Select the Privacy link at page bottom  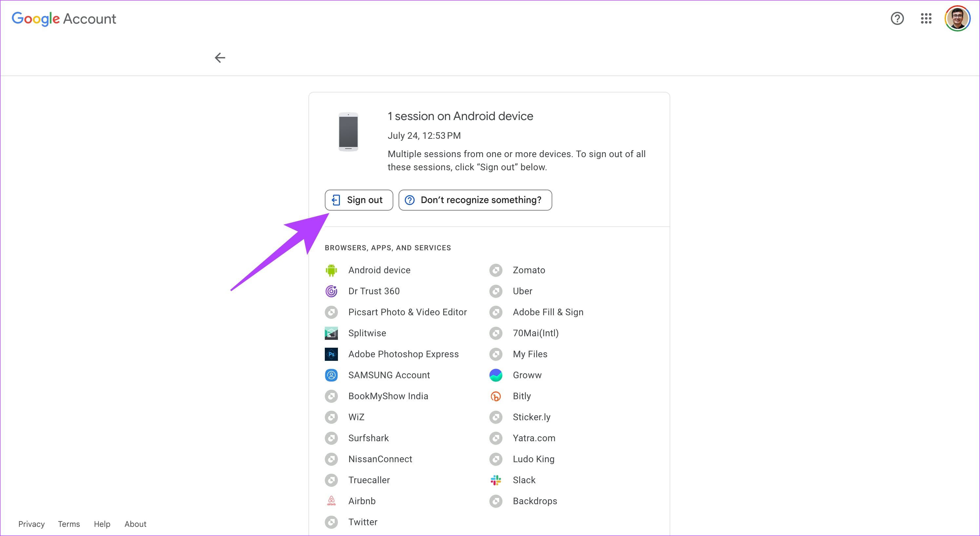click(x=31, y=524)
